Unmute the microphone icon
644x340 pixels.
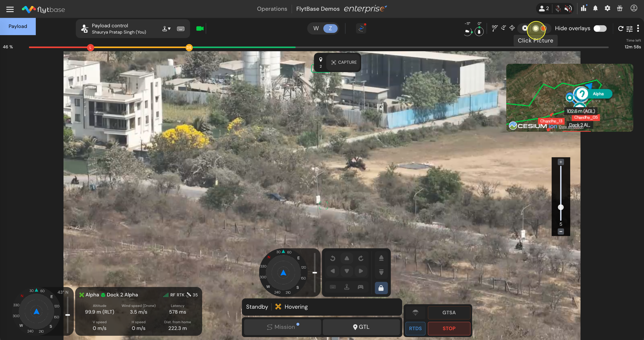point(558,9)
